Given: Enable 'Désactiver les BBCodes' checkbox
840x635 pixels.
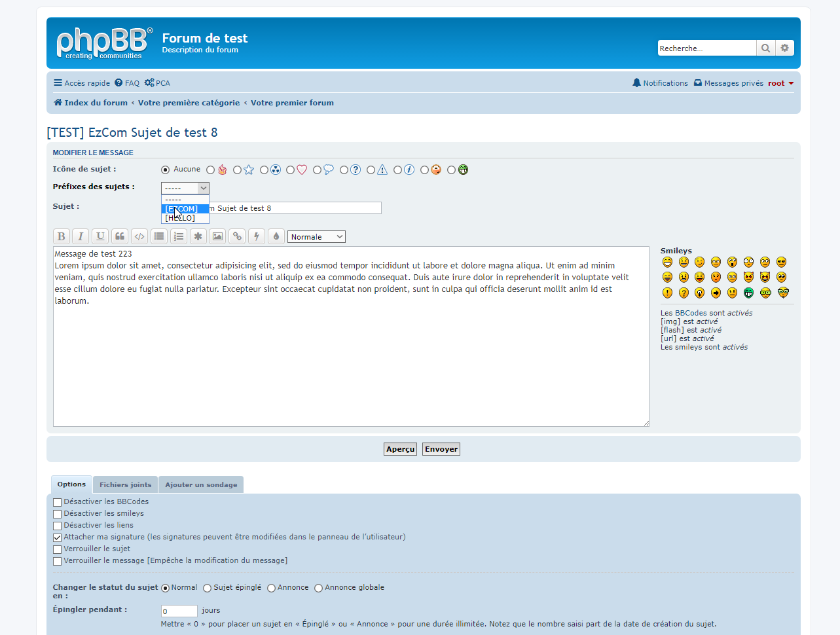Looking at the screenshot, I should (x=58, y=502).
